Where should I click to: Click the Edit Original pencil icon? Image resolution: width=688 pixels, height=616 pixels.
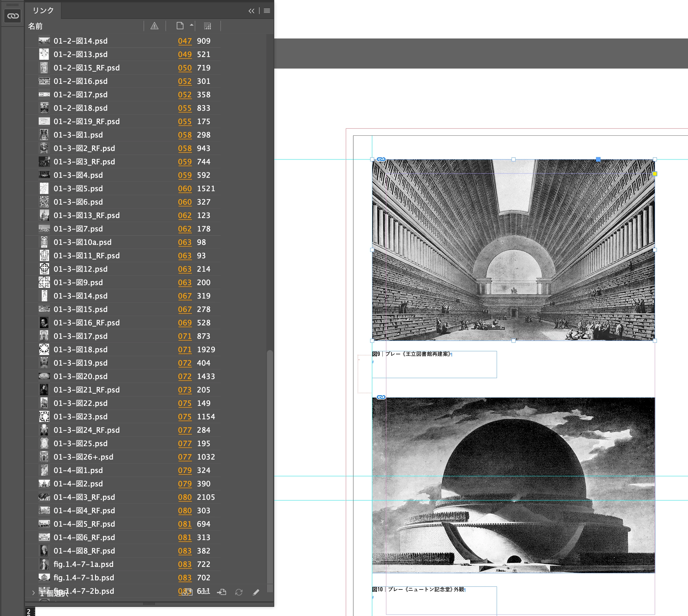(256, 592)
